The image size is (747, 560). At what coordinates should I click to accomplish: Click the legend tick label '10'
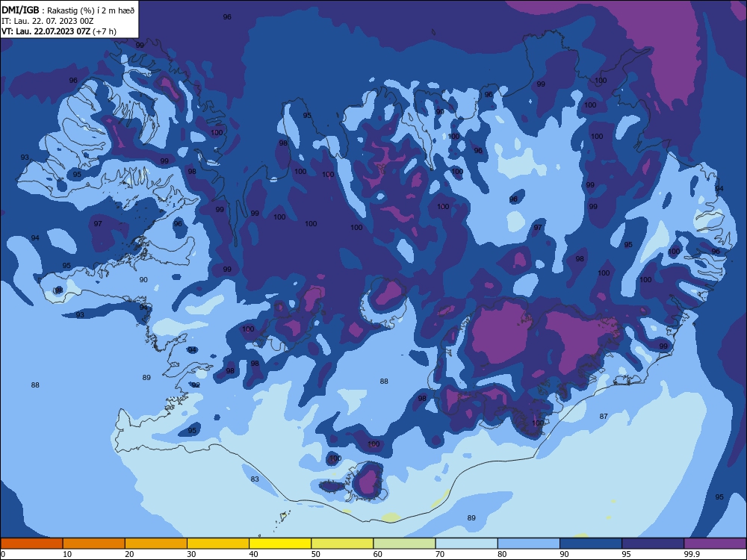coord(67,554)
